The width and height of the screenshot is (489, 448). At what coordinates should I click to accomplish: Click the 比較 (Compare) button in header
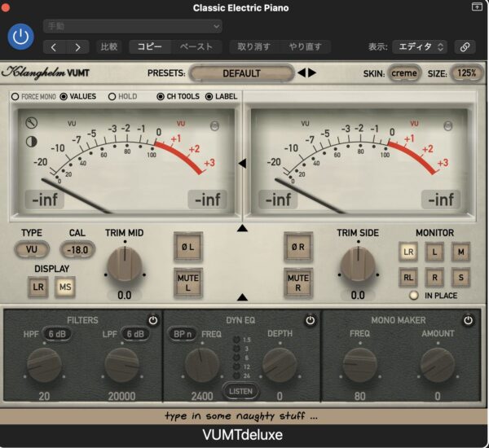(108, 47)
